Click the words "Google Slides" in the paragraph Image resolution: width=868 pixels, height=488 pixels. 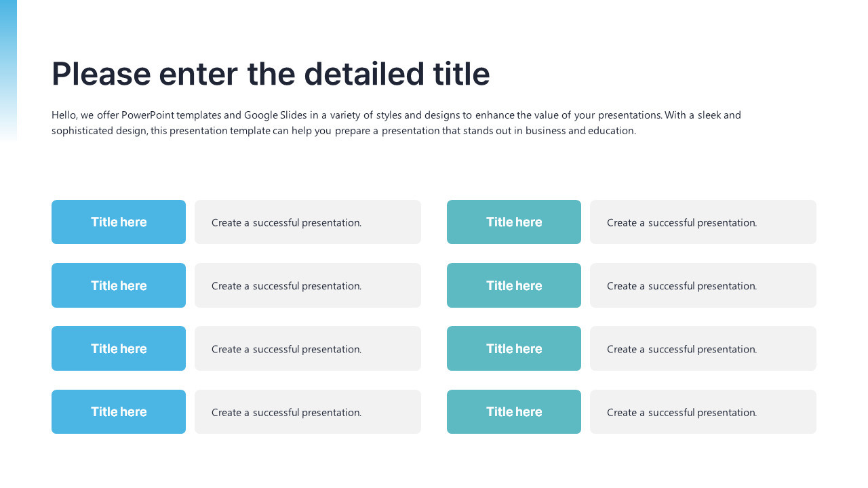pyautogui.click(x=275, y=115)
